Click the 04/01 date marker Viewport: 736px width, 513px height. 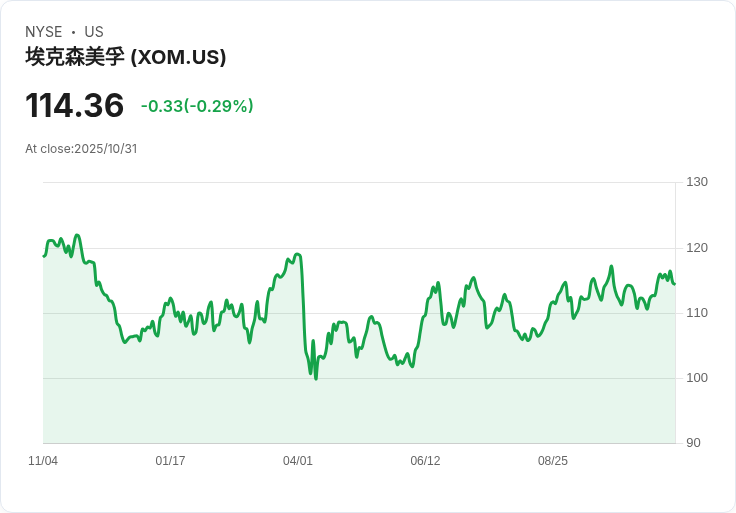(x=298, y=461)
